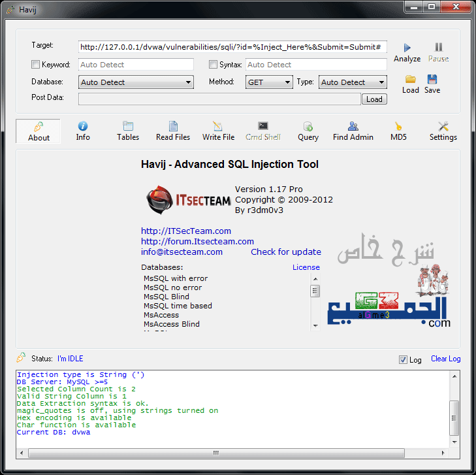Click the Keyword Auto Detect field
This screenshot has width=476, height=475.
click(x=136, y=65)
